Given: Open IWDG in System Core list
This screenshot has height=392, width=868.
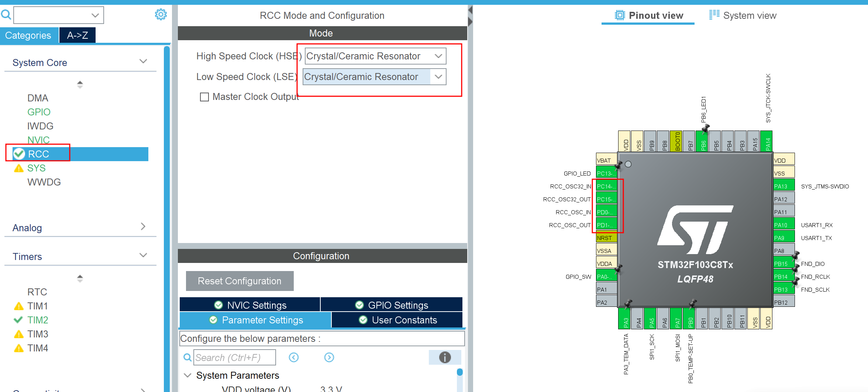Looking at the screenshot, I should tap(40, 126).
